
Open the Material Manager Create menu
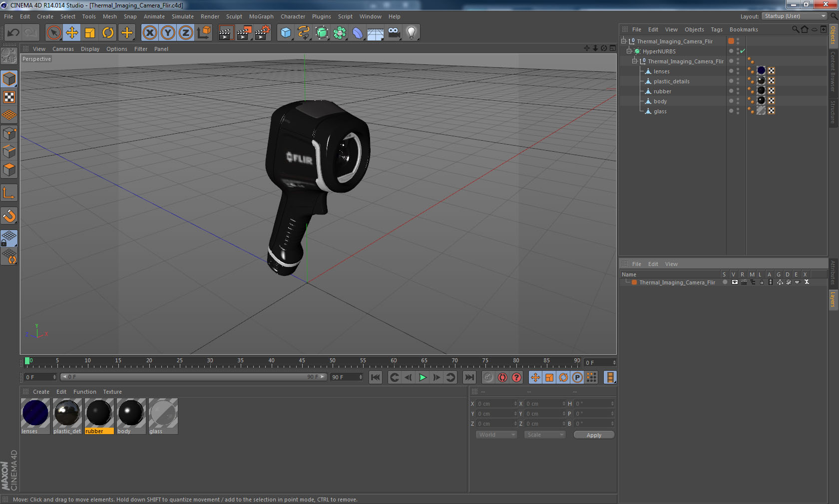[x=41, y=392]
